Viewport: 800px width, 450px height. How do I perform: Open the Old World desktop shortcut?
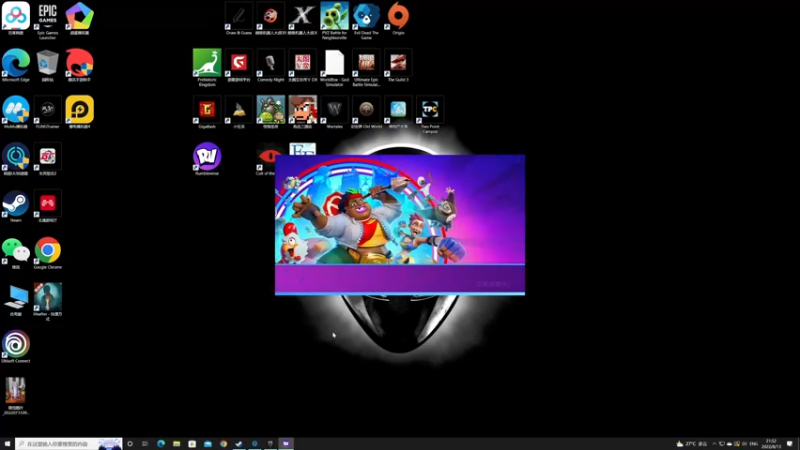(366, 112)
